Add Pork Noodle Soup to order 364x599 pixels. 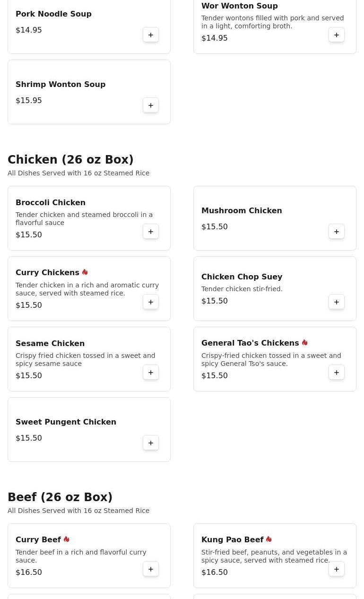(x=151, y=35)
